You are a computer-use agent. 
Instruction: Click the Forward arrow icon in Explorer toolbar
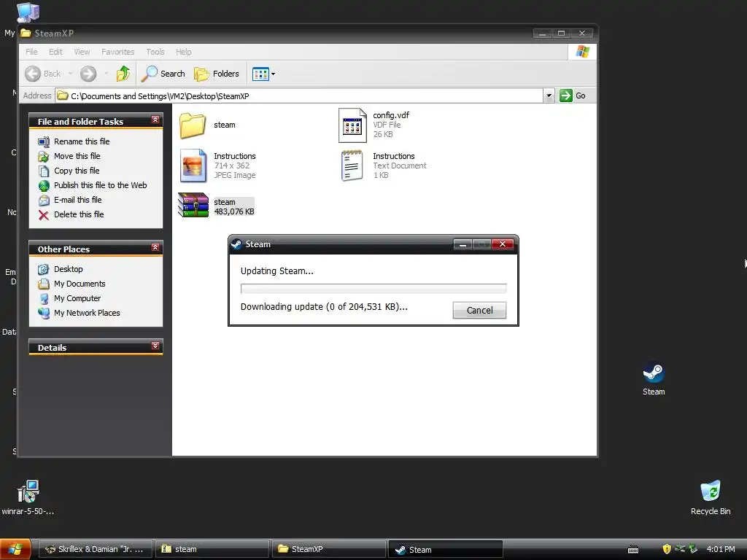[x=88, y=74]
